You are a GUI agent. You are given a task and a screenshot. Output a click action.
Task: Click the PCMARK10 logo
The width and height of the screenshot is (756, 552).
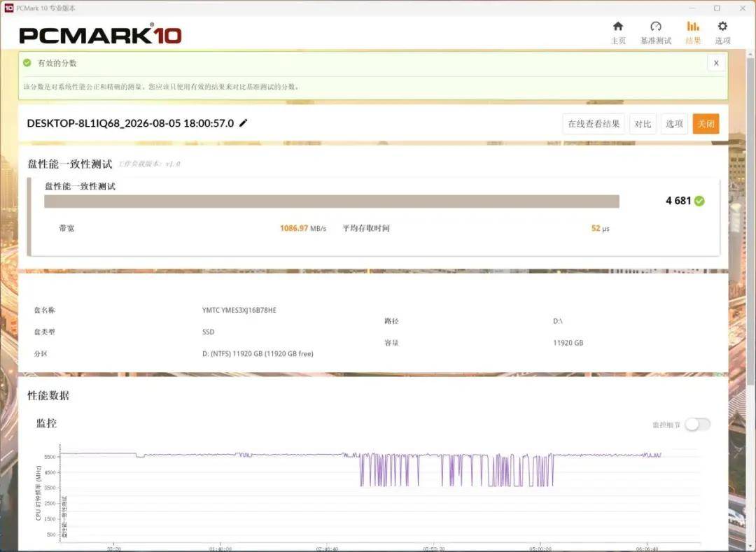(100, 35)
